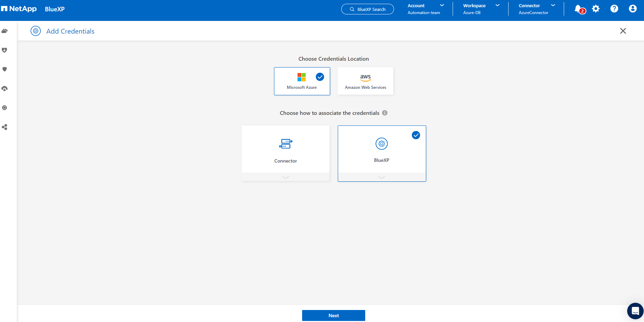Open the Protection shield sidebar icon

pos(4,69)
